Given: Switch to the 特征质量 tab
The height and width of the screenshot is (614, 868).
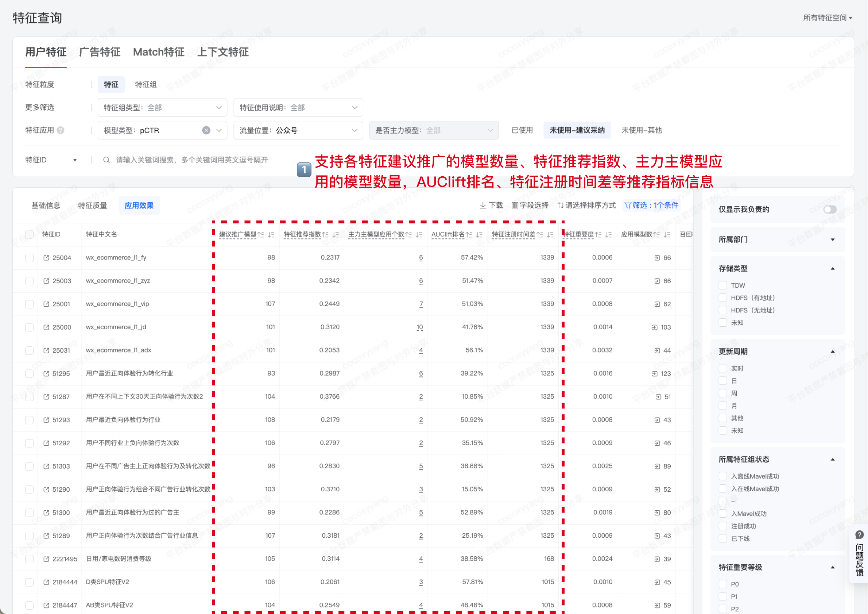Looking at the screenshot, I should tap(93, 206).
